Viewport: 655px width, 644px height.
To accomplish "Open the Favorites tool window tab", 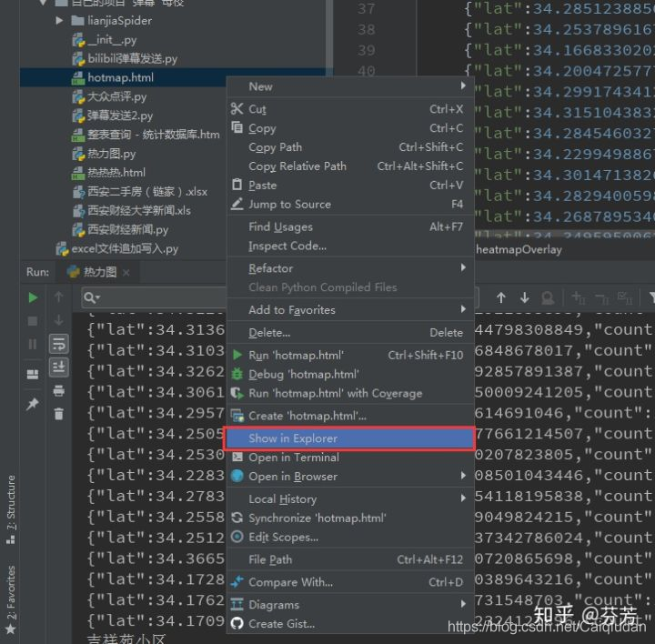I will (x=11, y=599).
